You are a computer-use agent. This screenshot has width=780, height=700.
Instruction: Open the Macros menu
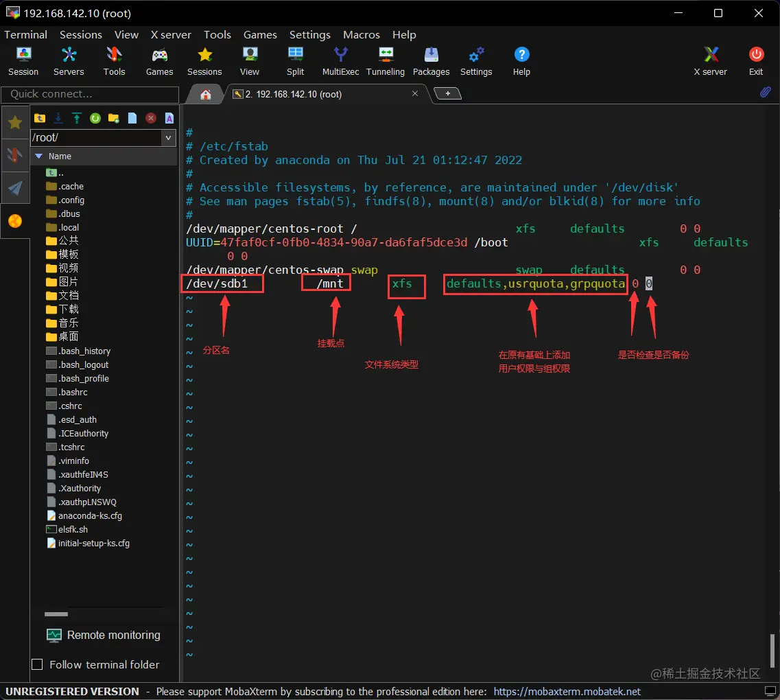pyautogui.click(x=361, y=35)
